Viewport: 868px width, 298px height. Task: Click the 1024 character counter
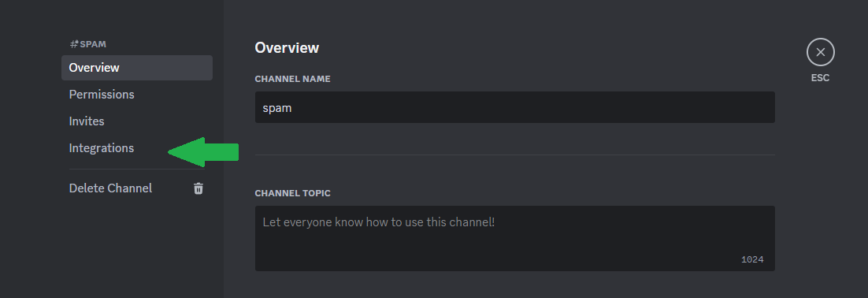pyautogui.click(x=752, y=259)
